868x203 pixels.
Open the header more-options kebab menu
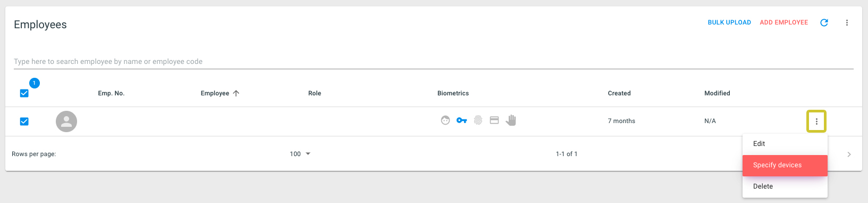pos(847,22)
